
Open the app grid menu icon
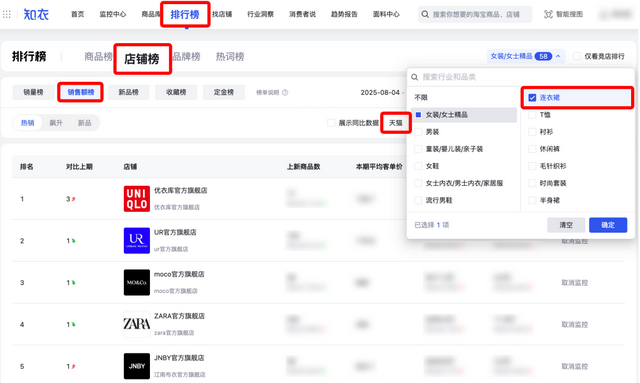tap(7, 15)
